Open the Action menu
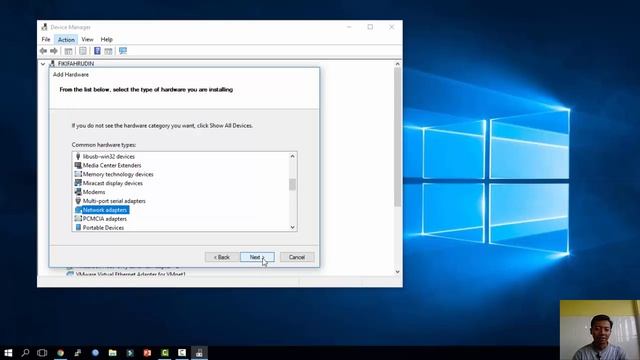 pyautogui.click(x=66, y=40)
